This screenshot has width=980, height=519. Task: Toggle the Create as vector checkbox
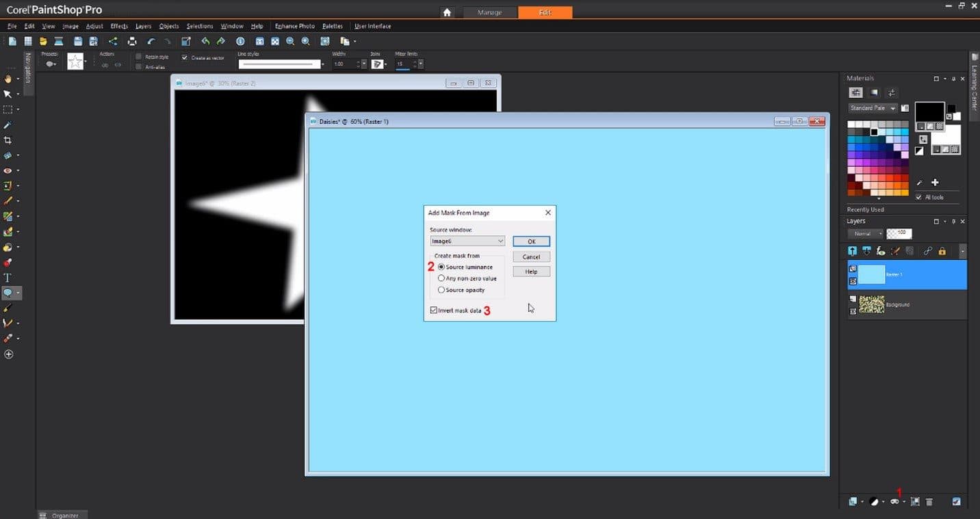click(x=185, y=58)
